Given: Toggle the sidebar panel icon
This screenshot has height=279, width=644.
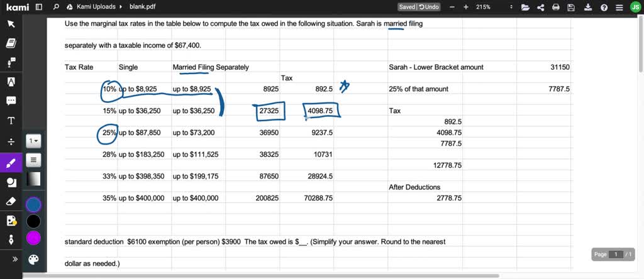Looking at the screenshot, I should click(x=38, y=7).
